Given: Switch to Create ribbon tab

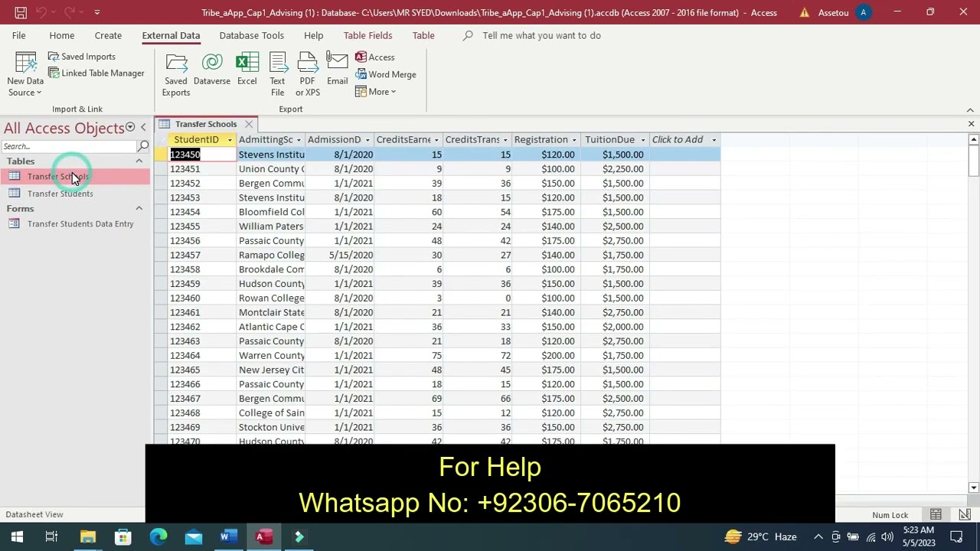Looking at the screenshot, I should 108,35.
